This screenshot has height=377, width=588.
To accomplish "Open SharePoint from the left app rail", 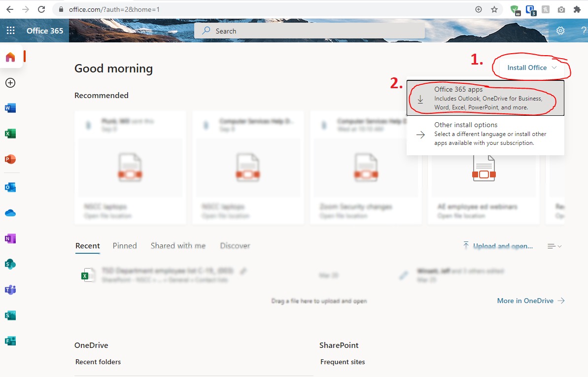I will click(x=10, y=264).
